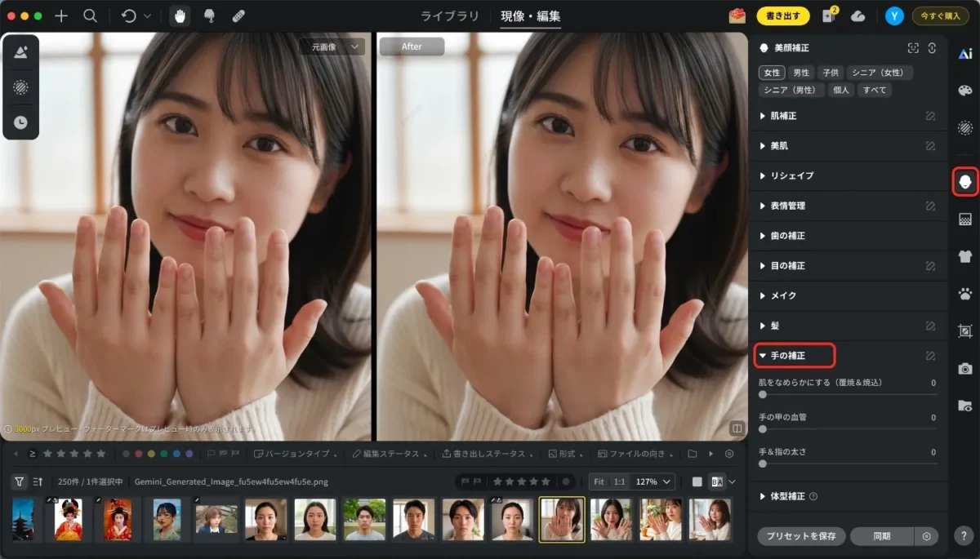The height and width of the screenshot is (559, 980).
Task: Enable the すべて category filter
Action: 873,90
